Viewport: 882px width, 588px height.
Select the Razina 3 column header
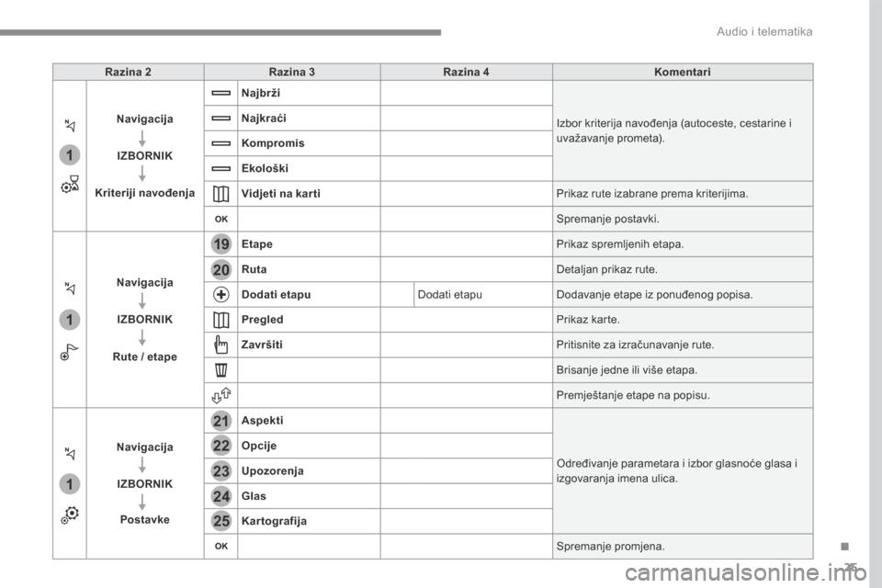(x=292, y=72)
